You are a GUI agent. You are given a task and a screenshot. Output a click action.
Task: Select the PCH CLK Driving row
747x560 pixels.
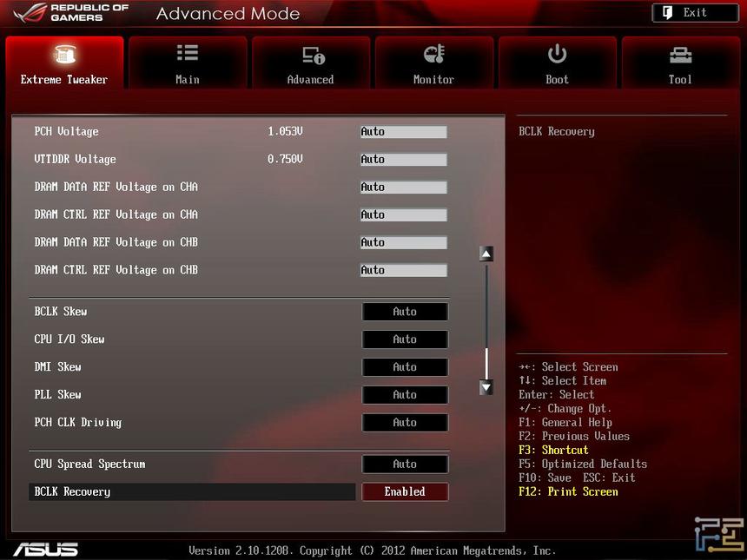click(200, 422)
